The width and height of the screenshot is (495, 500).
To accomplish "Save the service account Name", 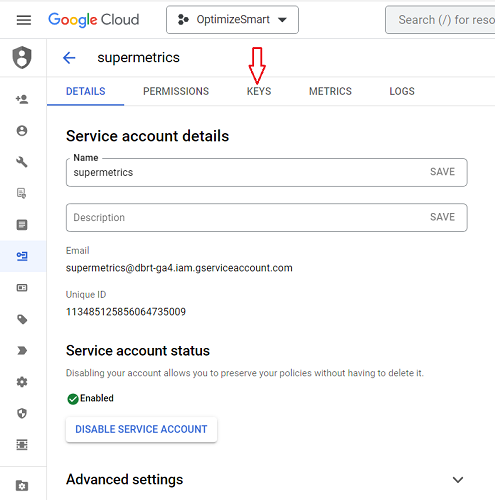I will point(442,172).
